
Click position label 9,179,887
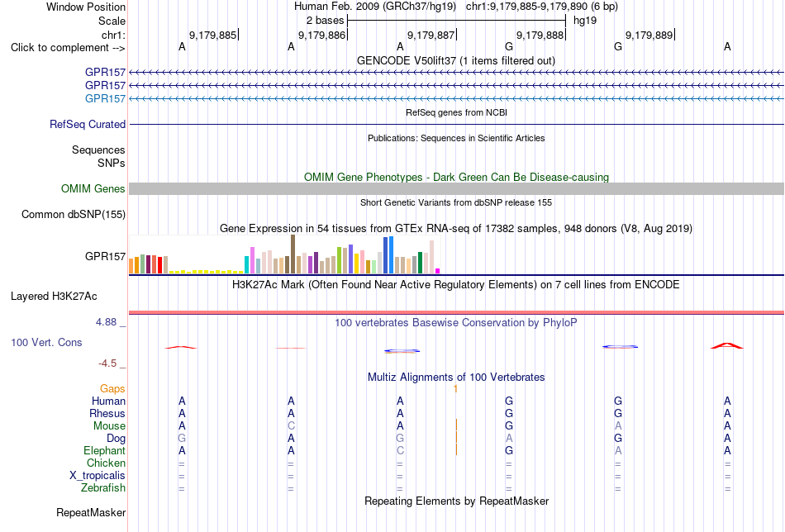[x=431, y=35]
